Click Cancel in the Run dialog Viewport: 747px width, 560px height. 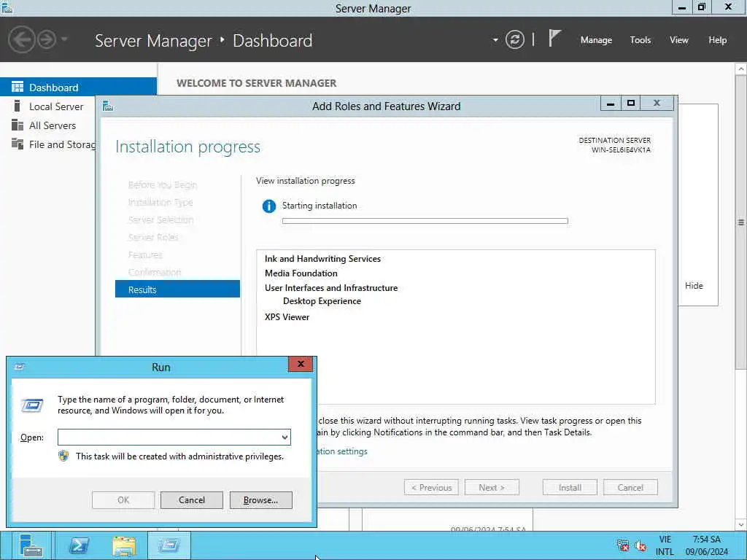point(192,500)
